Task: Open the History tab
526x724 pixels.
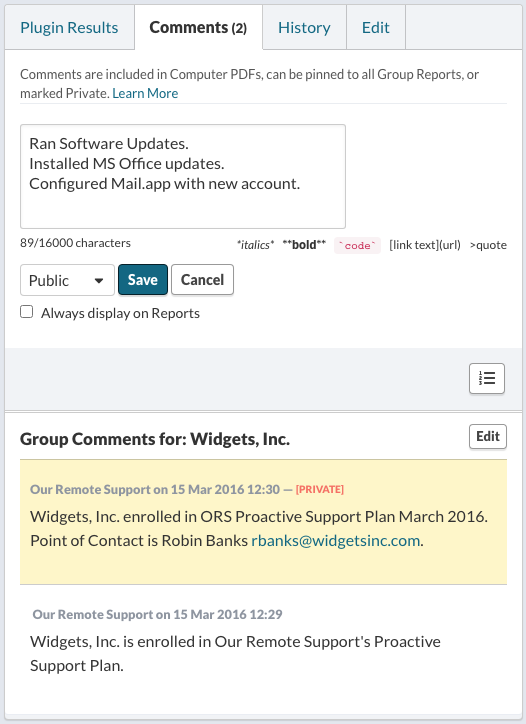Action: click(304, 28)
